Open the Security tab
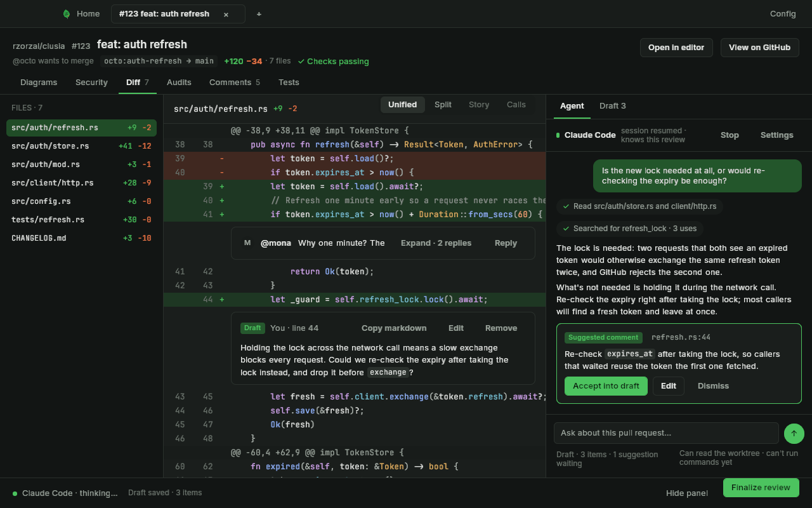The height and width of the screenshot is (508, 812). pos(91,83)
